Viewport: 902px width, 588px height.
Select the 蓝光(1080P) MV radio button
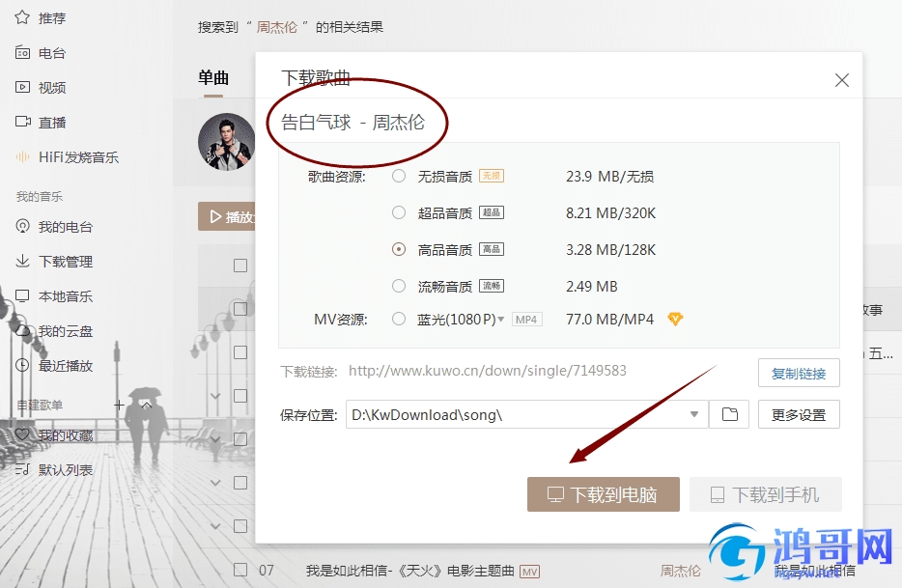tap(399, 319)
